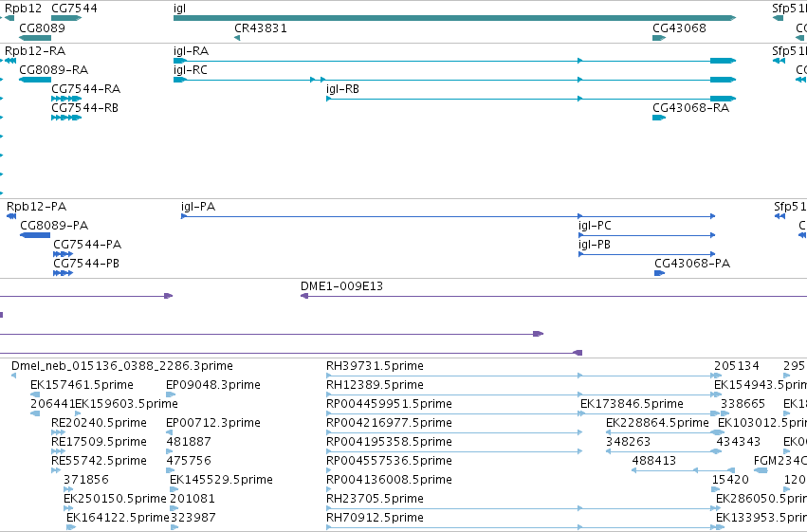
Task: Select the CG43068 gene feature arrow
Action: click(x=659, y=38)
